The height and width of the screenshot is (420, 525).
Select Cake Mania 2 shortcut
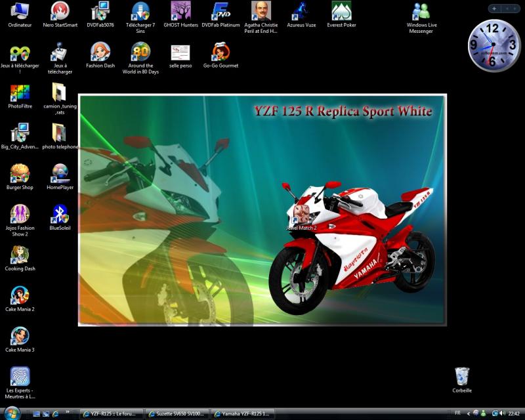20,299
